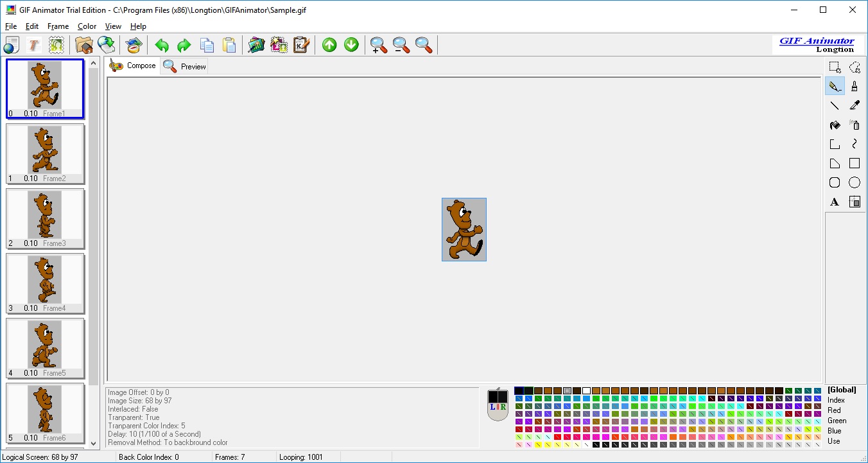Viewport: 868px width, 463px height.
Task: Click the colorful image effects toolbar icon
Action: coord(257,45)
